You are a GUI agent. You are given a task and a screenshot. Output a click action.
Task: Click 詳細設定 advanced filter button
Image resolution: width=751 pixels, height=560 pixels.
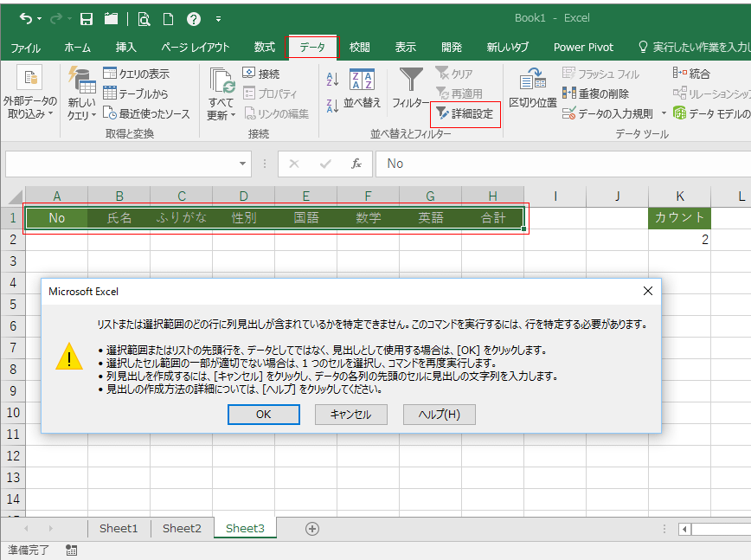point(465,113)
